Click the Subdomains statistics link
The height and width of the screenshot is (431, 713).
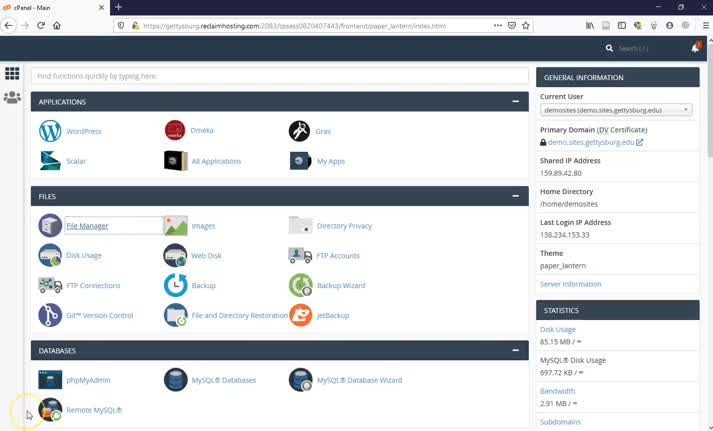[x=560, y=422]
